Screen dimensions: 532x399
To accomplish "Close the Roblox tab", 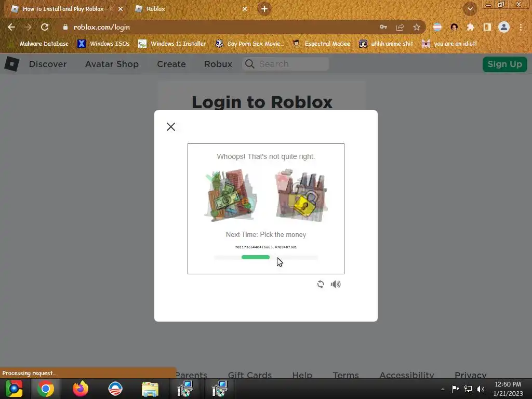I will coord(245,9).
